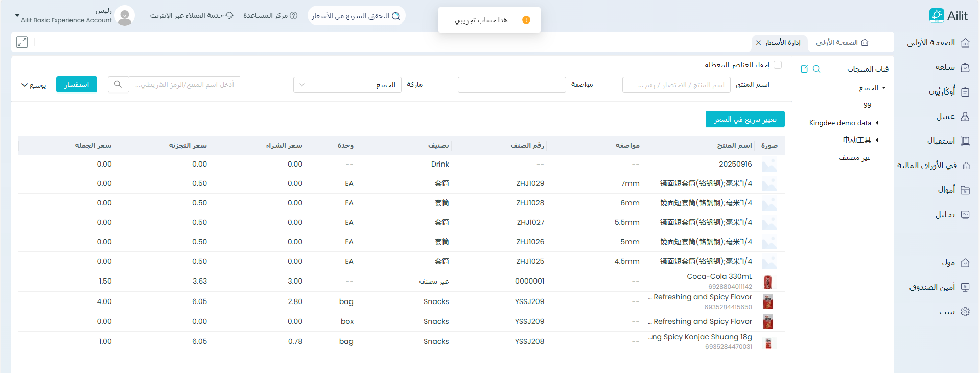
Task: Click the blue query button
Action: click(77, 84)
